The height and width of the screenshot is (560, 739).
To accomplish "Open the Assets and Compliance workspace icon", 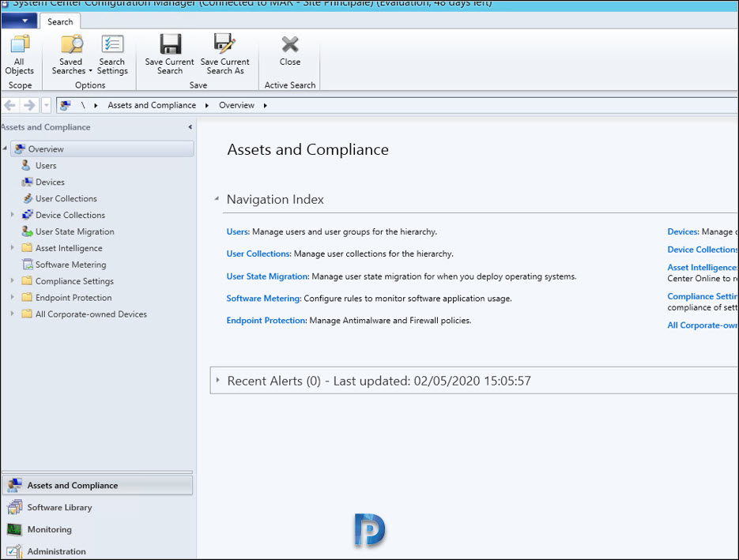I will pos(14,485).
